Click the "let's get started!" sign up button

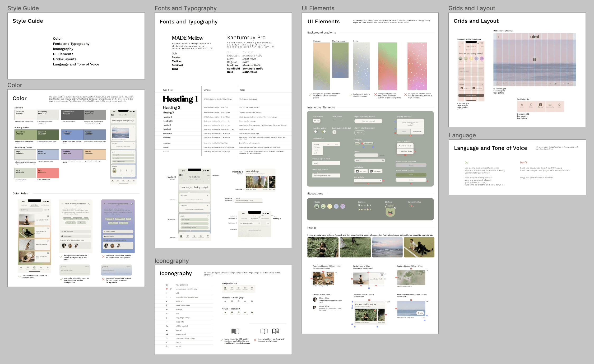coord(368,121)
